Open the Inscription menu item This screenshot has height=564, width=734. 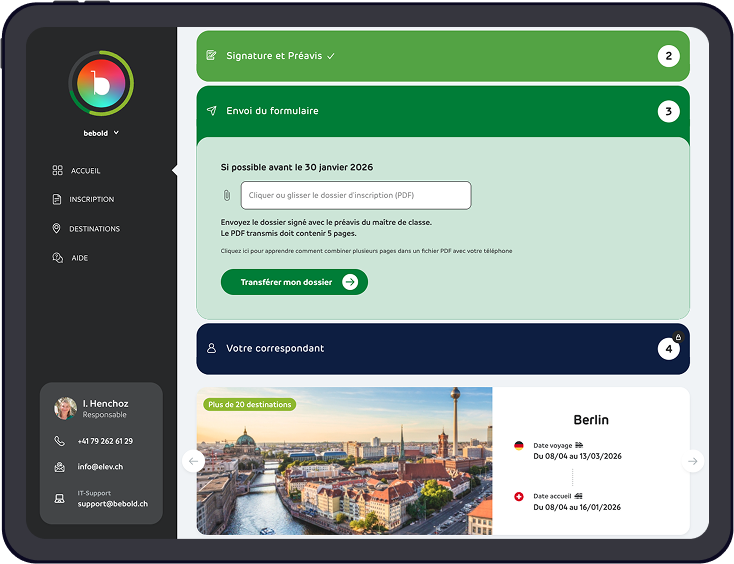click(91, 200)
